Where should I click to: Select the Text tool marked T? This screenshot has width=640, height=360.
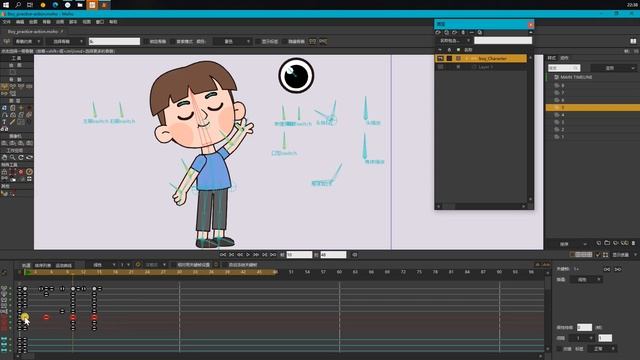pos(4,122)
